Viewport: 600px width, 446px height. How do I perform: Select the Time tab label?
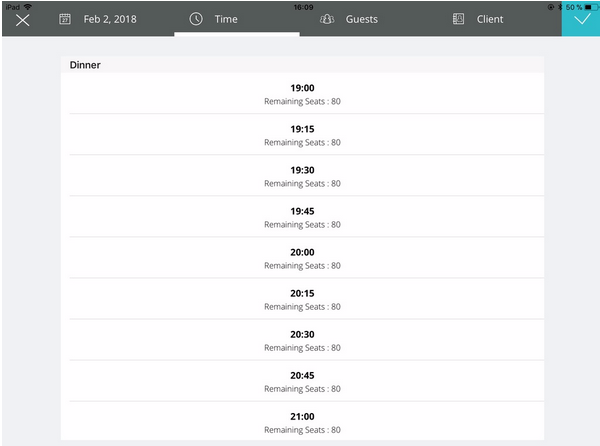pos(226,19)
